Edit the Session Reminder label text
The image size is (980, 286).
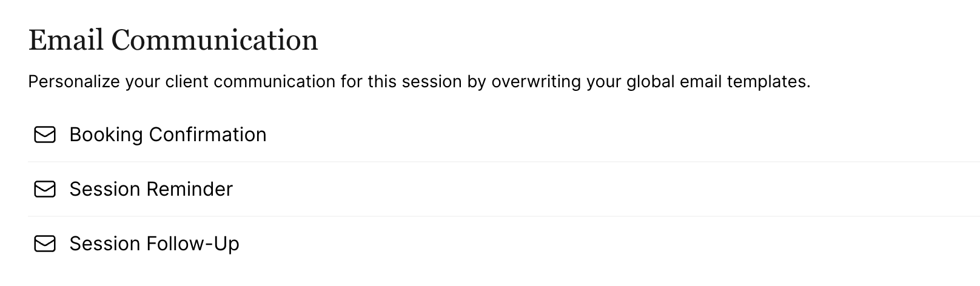pyautogui.click(x=151, y=189)
